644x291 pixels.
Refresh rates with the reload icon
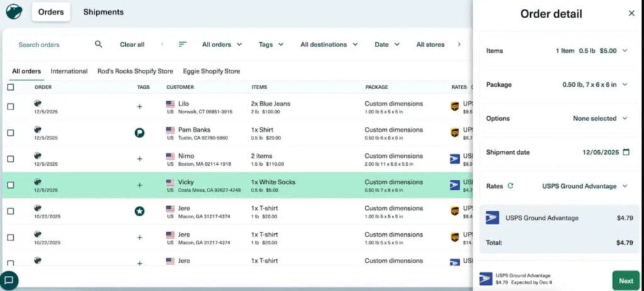(x=510, y=186)
